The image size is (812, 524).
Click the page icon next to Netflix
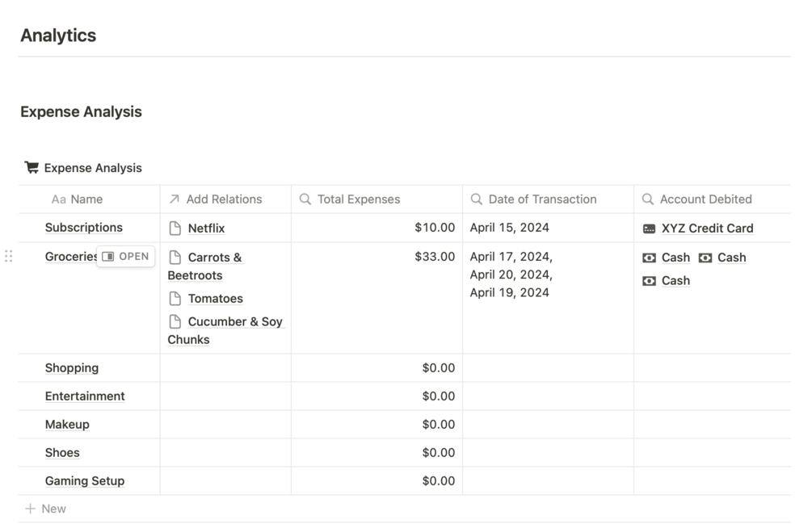coord(175,228)
